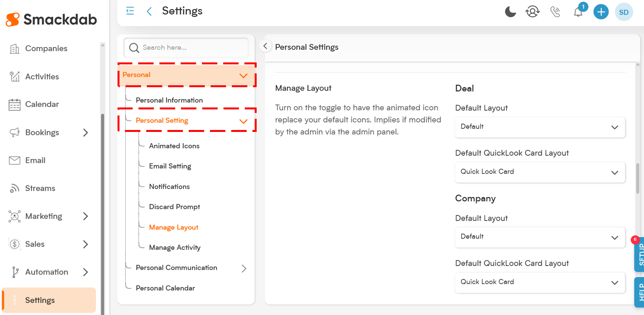Collapse the Personal Setting section
Screen dimensions: 644x315
point(243,121)
